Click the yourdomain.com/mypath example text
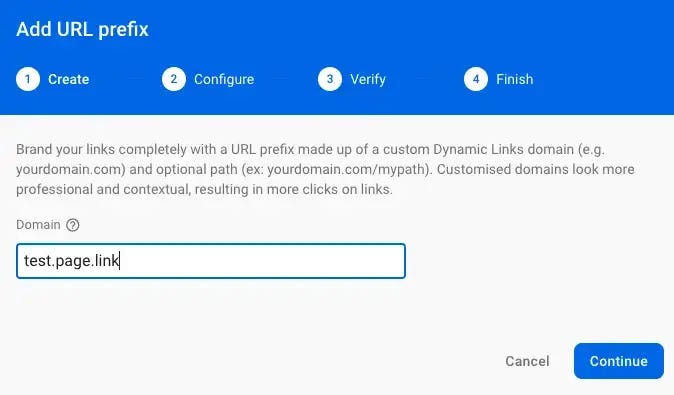The height and width of the screenshot is (395, 674). (346, 169)
